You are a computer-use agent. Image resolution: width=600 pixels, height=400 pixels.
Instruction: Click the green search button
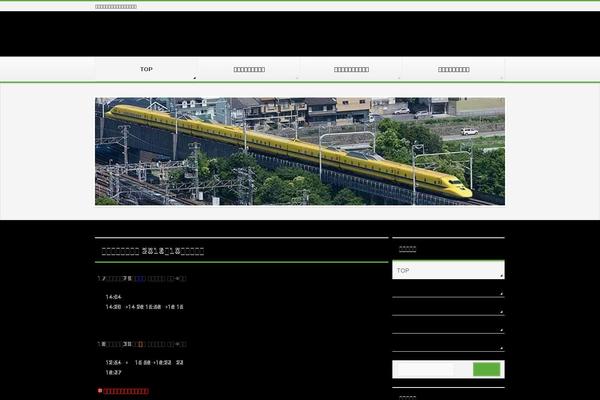point(486,369)
